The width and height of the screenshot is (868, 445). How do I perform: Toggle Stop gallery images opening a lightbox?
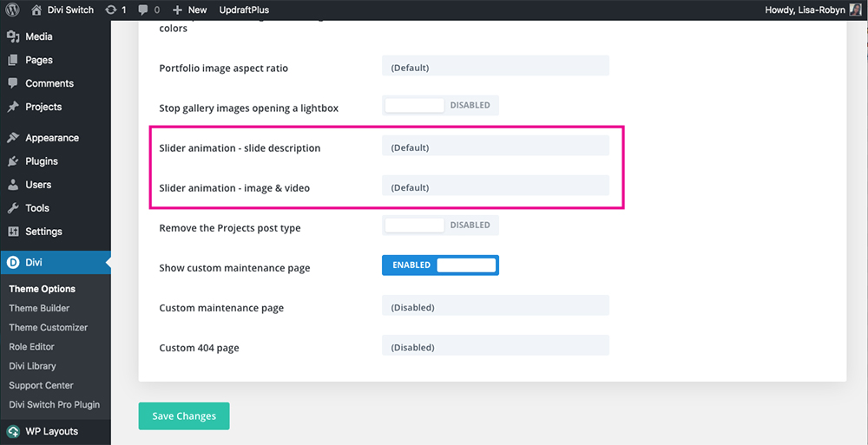[440, 105]
